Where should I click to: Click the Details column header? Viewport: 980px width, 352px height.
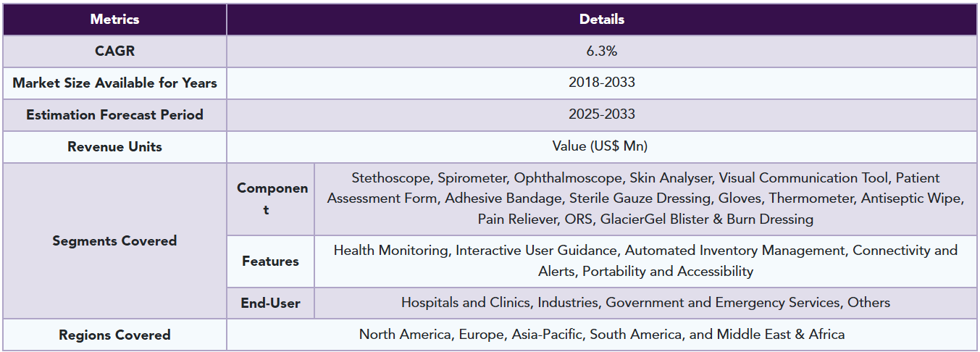point(601,20)
